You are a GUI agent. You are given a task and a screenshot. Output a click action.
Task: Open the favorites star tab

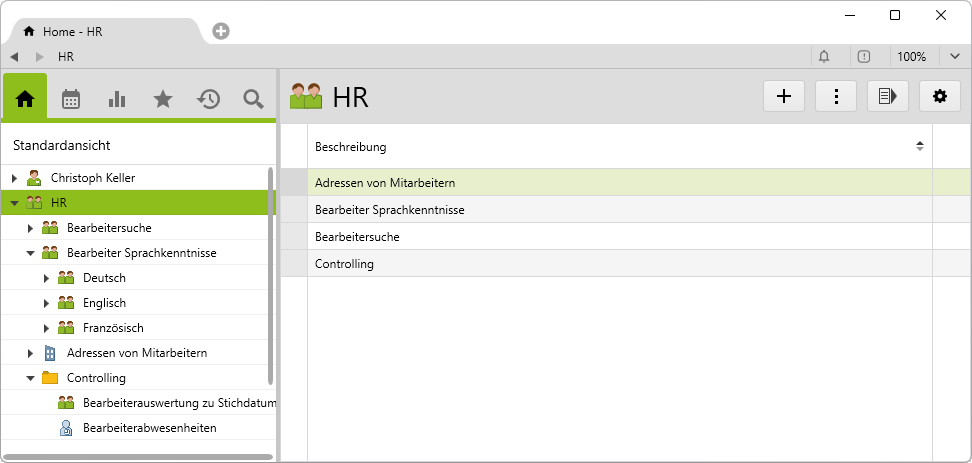[162, 98]
